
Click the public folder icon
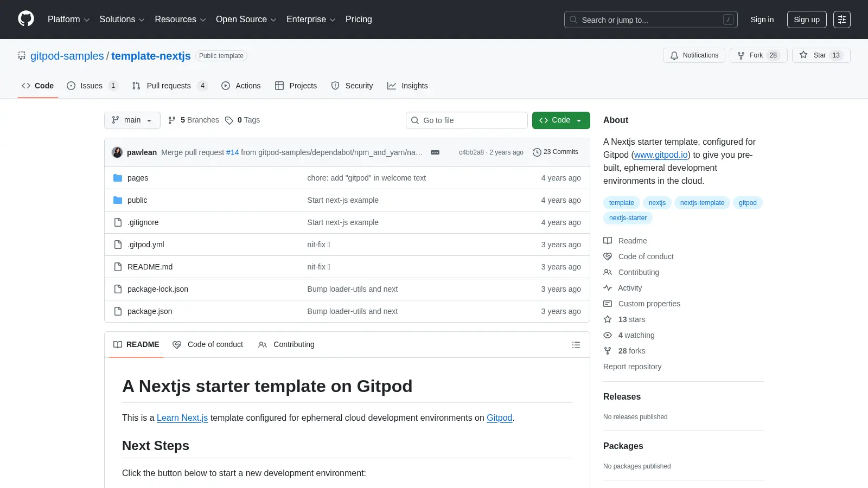click(118, 200)
